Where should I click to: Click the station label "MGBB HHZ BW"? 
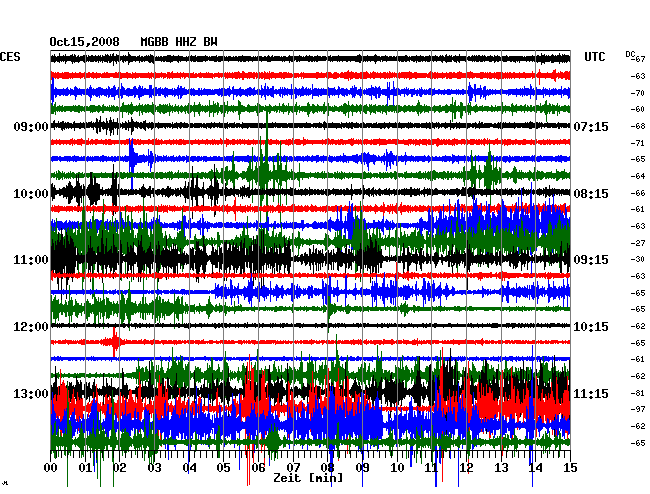[x=179, y=42]
